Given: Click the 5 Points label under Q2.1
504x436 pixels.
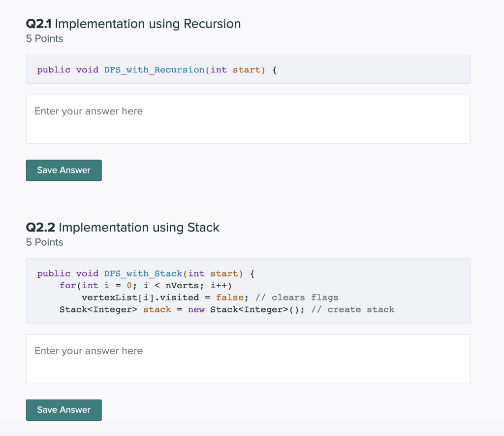Looking at the screenshot, I should tap(45, 38).
